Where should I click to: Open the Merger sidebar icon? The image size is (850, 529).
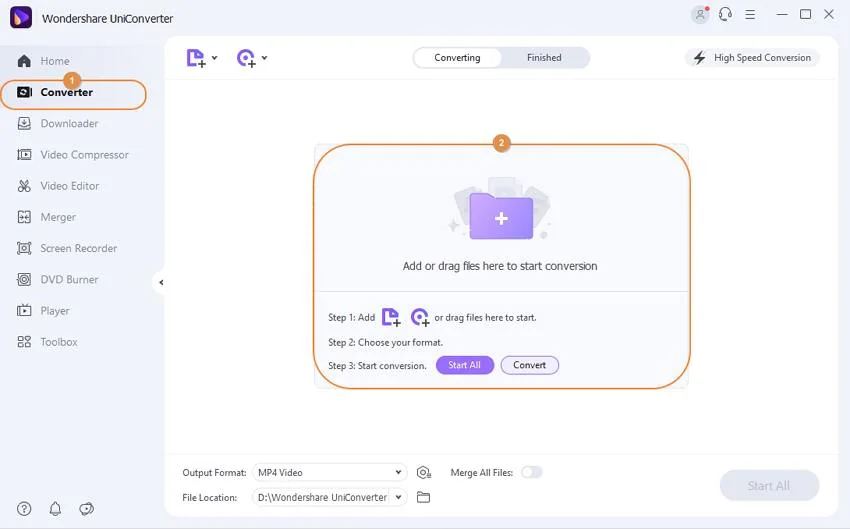[x=24, y=217]
